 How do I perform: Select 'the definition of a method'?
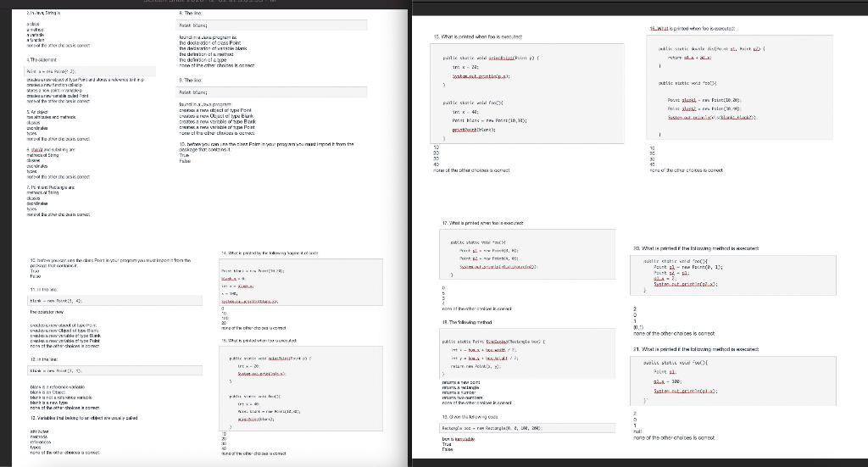pos(206,54)
